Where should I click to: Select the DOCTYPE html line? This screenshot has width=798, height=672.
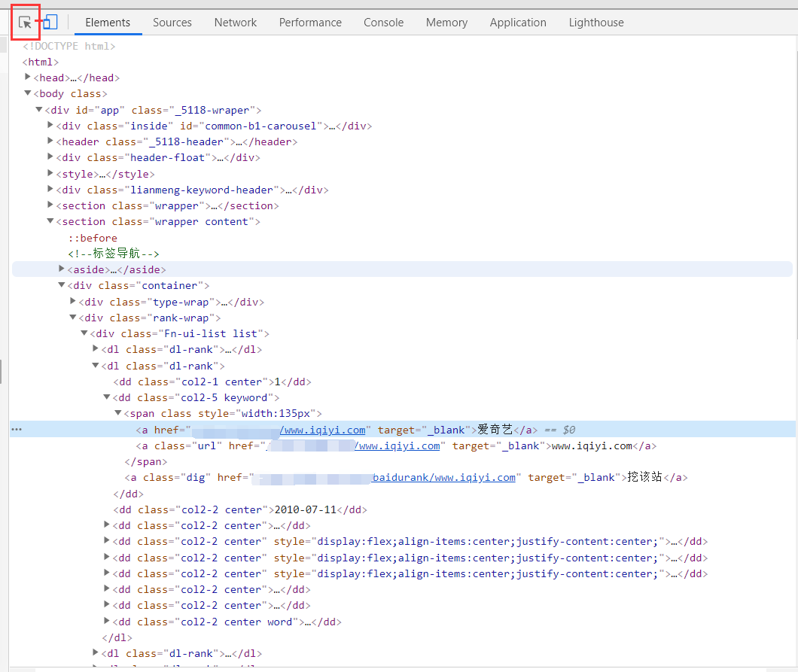point(69,47)
